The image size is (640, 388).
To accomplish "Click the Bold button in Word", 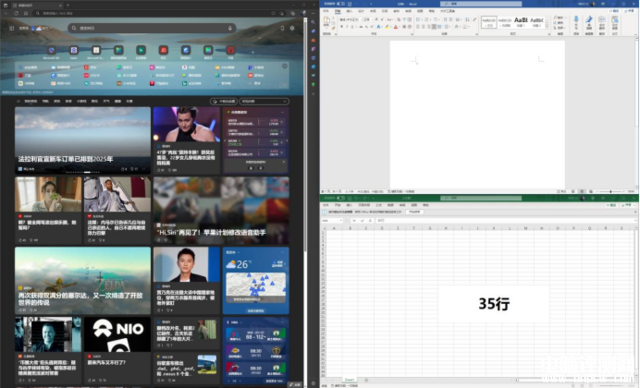I will pyautogui.click(x=342, y=27).
